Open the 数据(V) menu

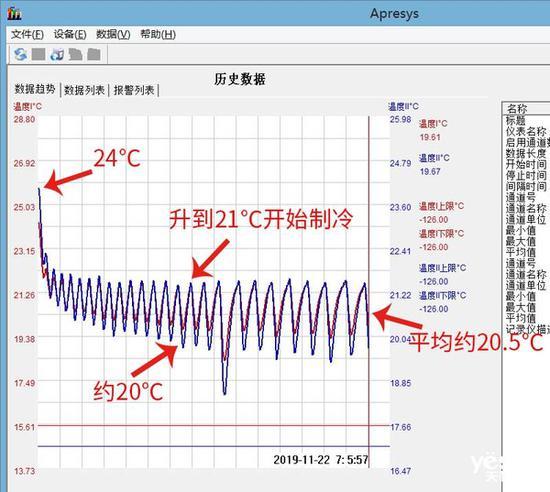(113, 34)
